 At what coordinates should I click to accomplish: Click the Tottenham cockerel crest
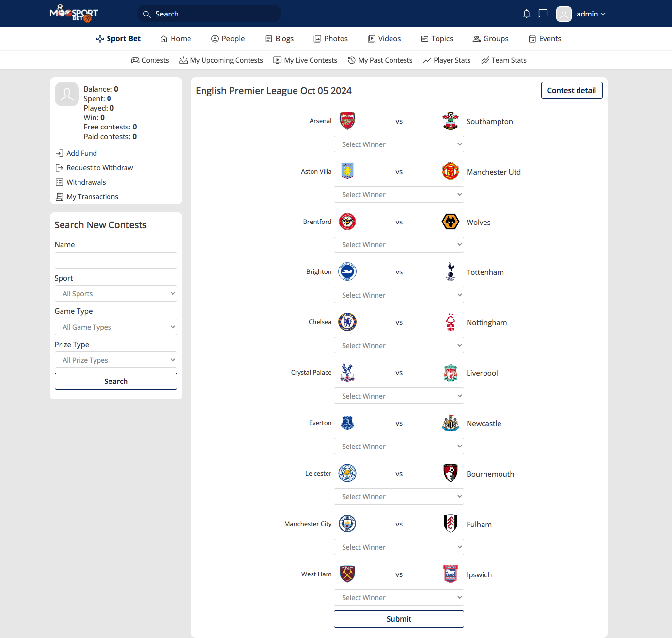(x=451, y=271)
